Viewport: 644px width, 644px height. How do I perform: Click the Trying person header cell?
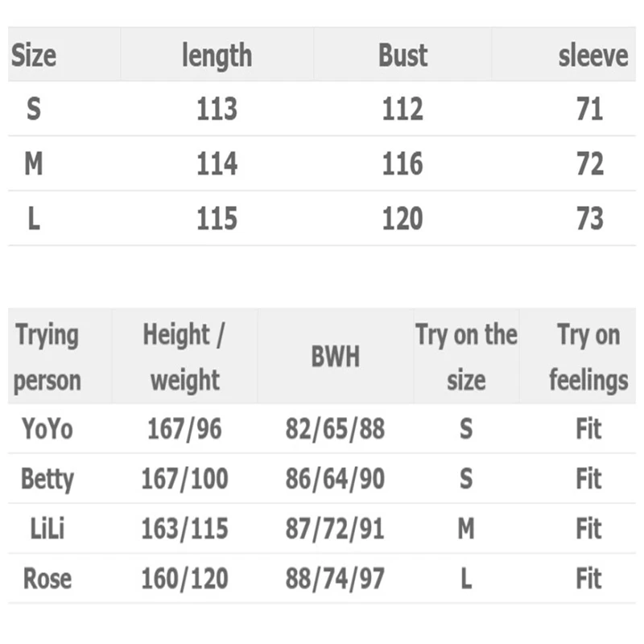coord(47,357)
